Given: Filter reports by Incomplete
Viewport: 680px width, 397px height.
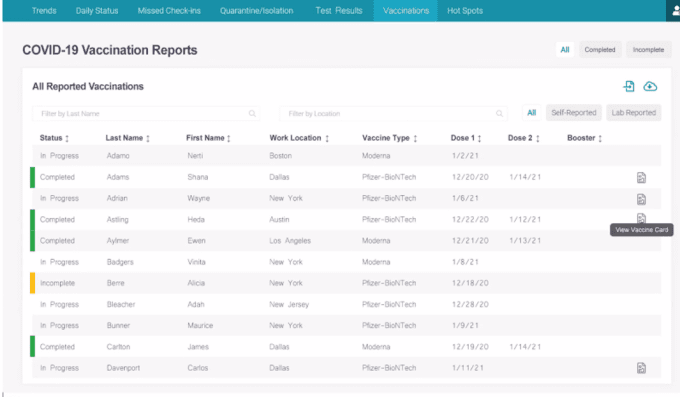Looking at the screenshot, I should (648, 49).
